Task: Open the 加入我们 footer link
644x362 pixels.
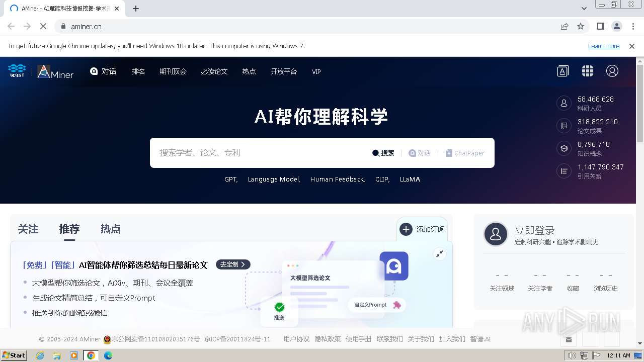Action: click(452, 339)
